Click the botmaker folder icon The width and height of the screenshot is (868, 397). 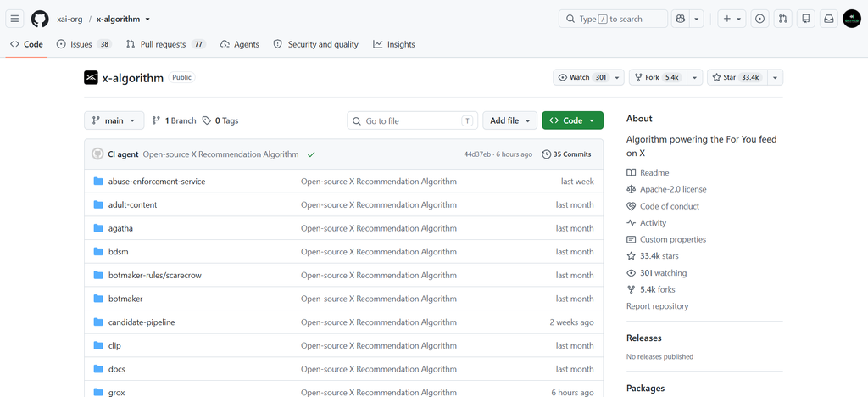coord(98,299)
